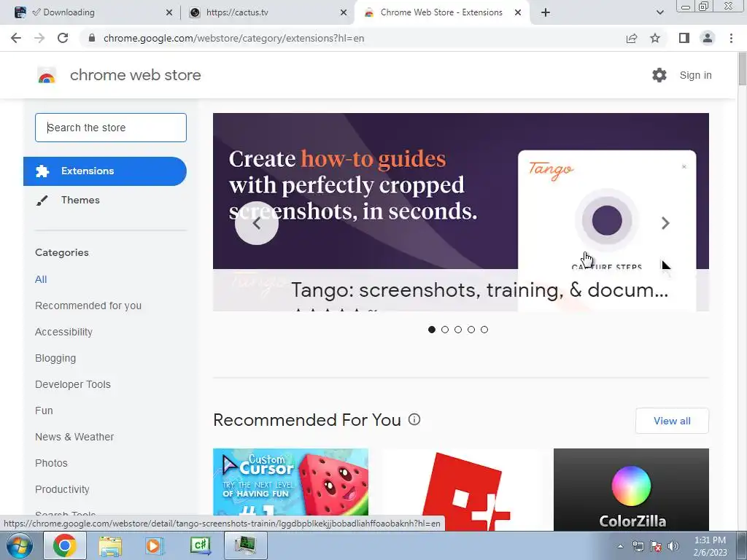Open the Windows Start menu
This screenshot has height=560, width=747.
[x=19, y=545]
